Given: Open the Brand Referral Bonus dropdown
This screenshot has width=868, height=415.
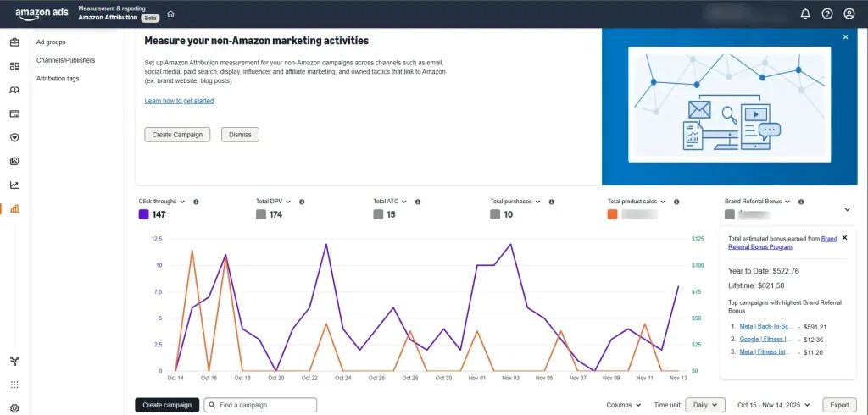Looking at the screenshot, I should pos(757,202).
